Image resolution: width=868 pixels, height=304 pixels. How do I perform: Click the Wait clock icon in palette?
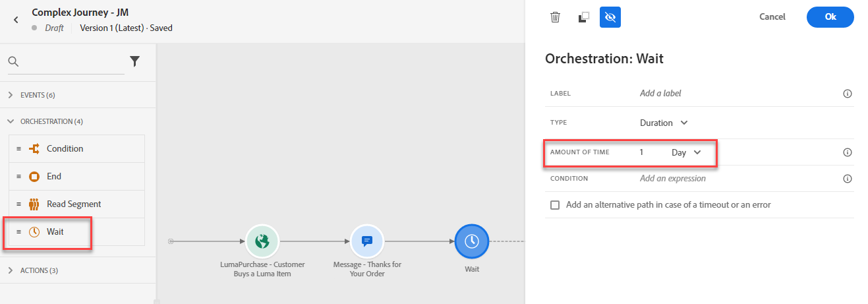coord(34,231)
